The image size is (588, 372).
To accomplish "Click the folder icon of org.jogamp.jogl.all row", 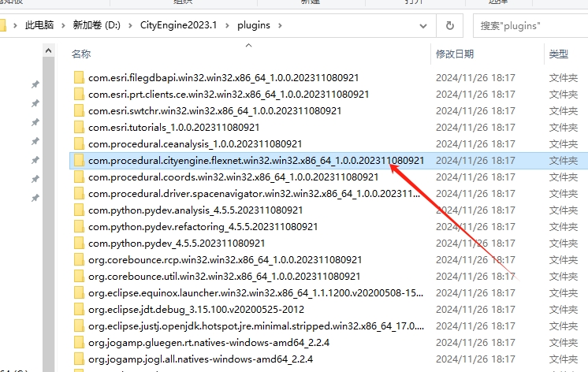I will (79, 359).
